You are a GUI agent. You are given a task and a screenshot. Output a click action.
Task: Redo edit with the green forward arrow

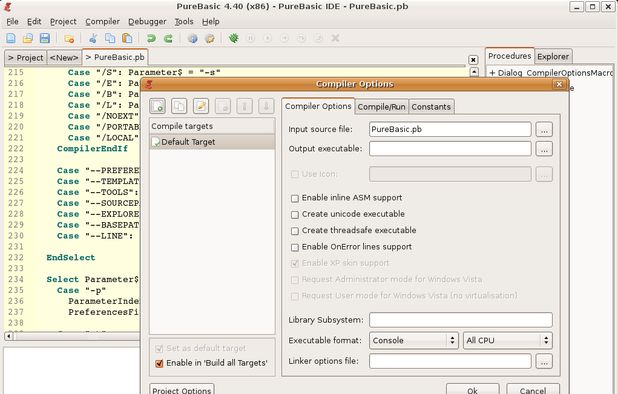coord(168,38)
